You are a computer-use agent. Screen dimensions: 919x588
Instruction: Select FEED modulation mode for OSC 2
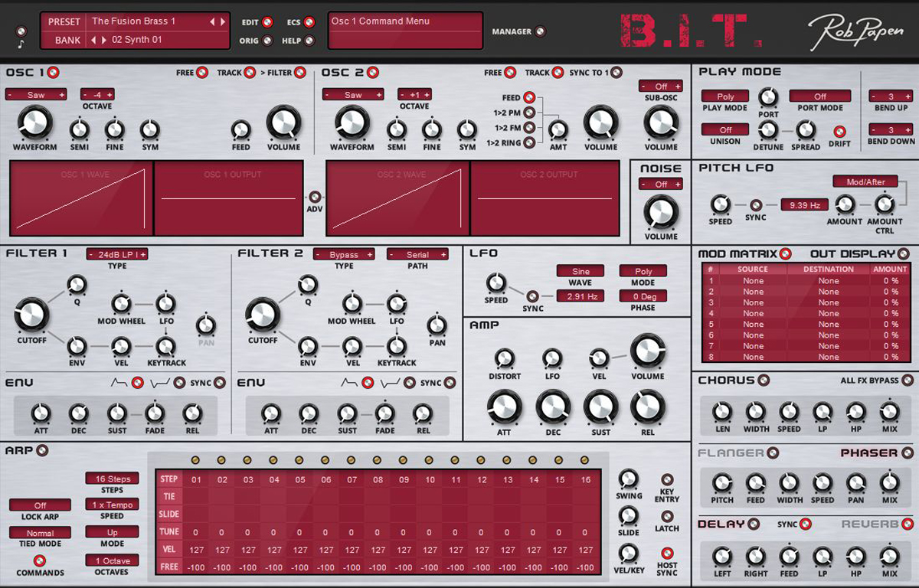(528, 98)
